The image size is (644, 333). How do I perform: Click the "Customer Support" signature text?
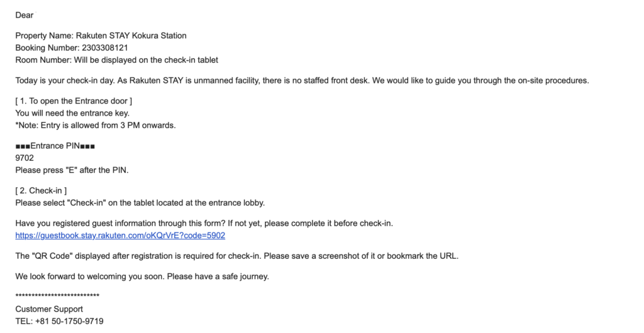[x=49, y=309]
